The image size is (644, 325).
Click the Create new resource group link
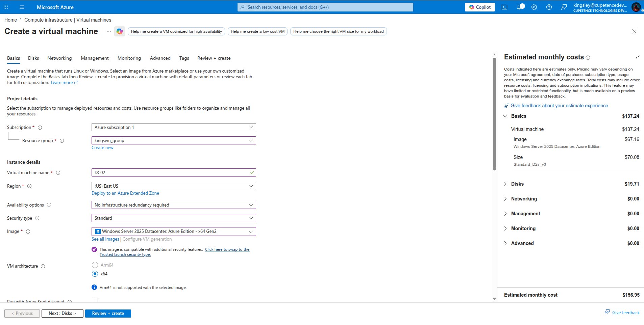click(102, 148)
